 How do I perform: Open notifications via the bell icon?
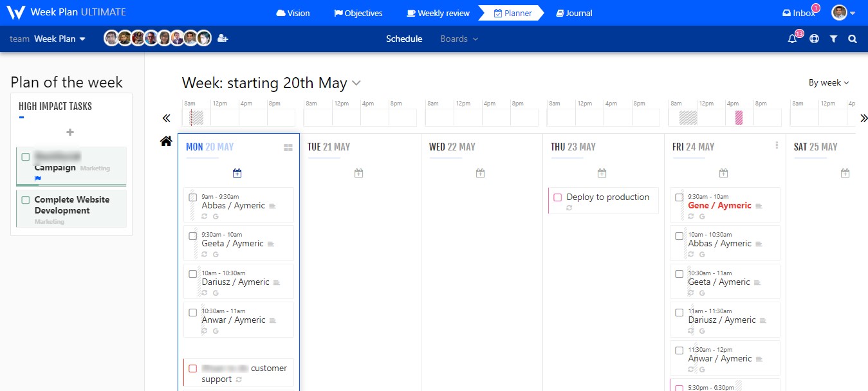(x=791, y=39)
